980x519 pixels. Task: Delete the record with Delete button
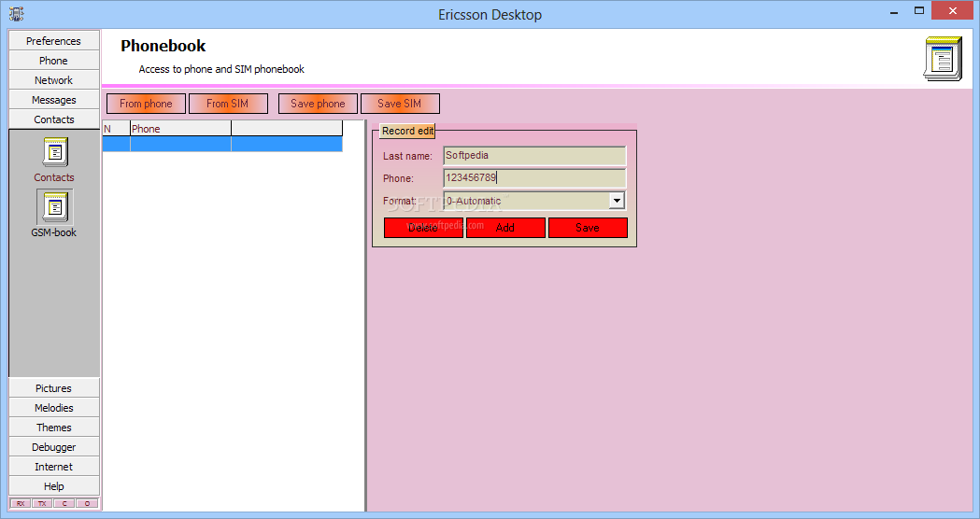tap(423, 228)
